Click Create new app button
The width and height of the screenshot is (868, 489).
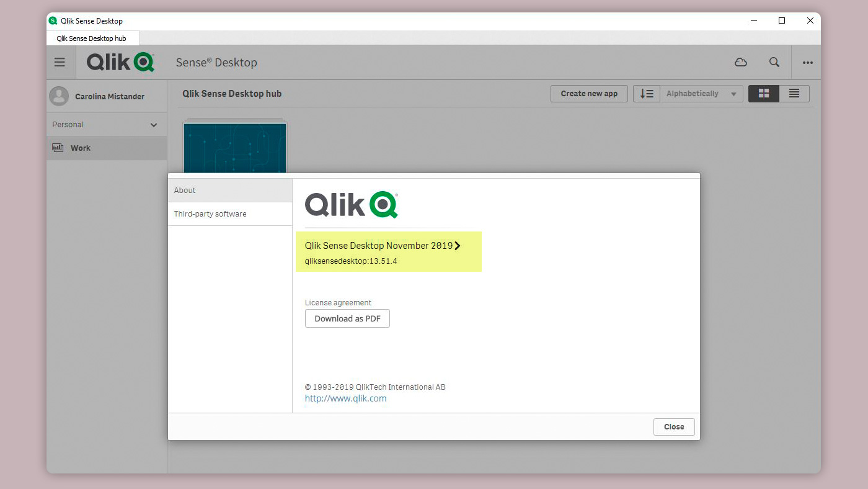(x=589, y=94)
